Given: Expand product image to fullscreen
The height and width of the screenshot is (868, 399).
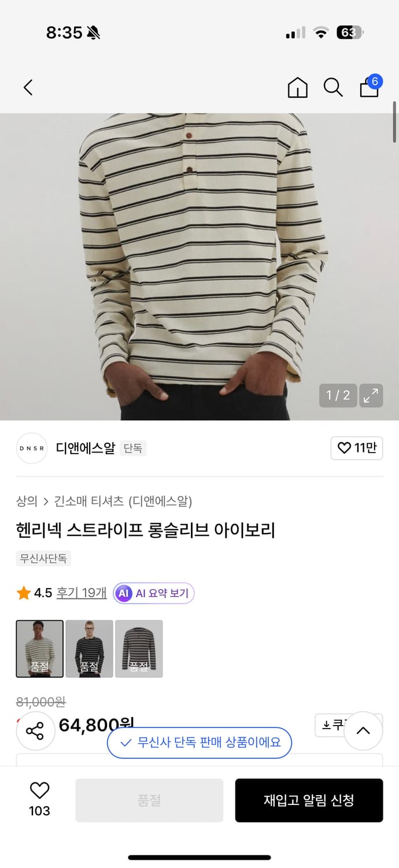Looking at the screenshot, I should tap(371, 396).
